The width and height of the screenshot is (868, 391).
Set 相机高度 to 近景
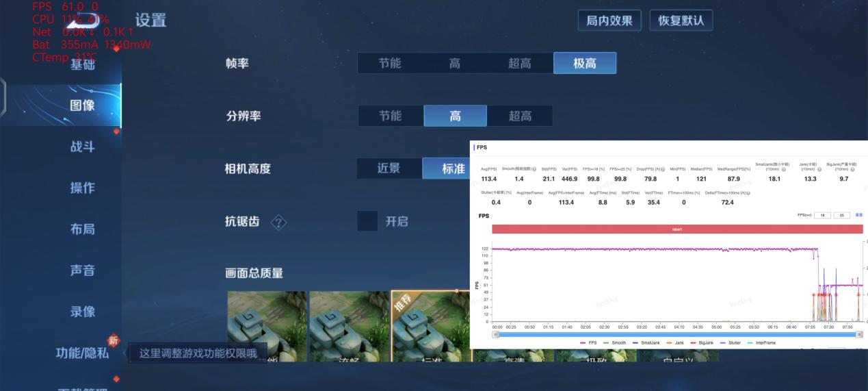point(389,168)
